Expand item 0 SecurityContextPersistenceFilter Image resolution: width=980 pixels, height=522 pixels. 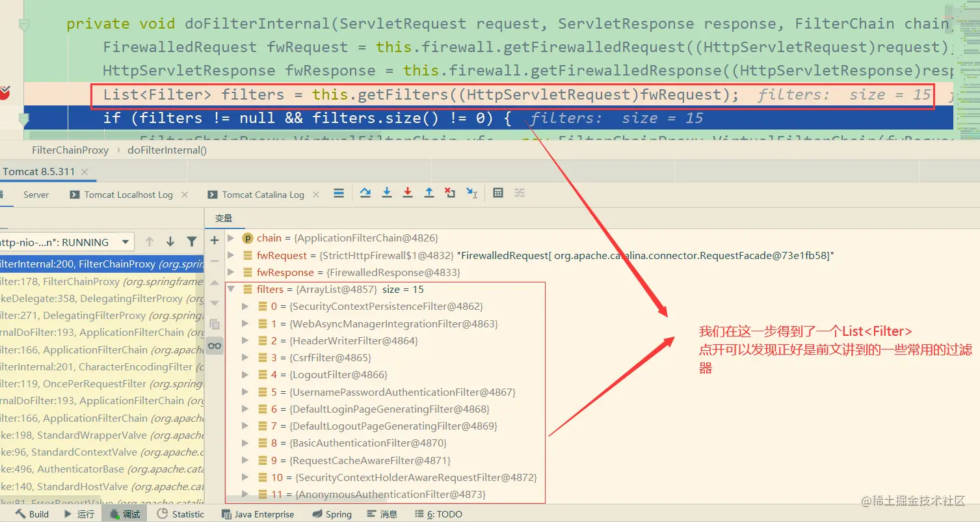pyautogui.click(x=245, y=307)
